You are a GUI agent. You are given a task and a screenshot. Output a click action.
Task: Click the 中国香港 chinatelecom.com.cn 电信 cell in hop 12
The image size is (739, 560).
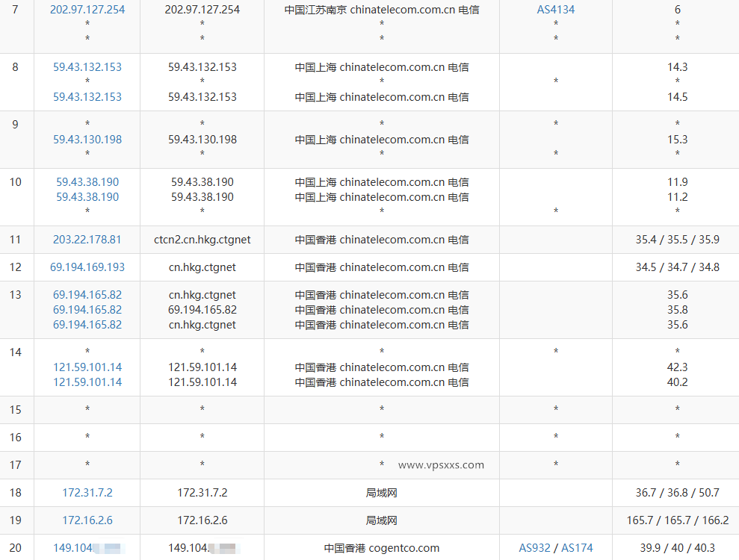(382, 267)
